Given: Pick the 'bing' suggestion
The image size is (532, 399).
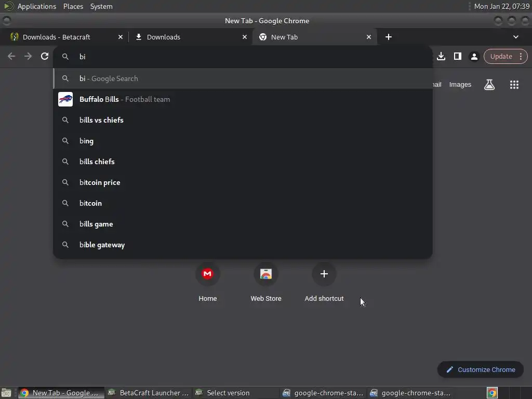Looking at the screenshot, I should pos(243,141).
